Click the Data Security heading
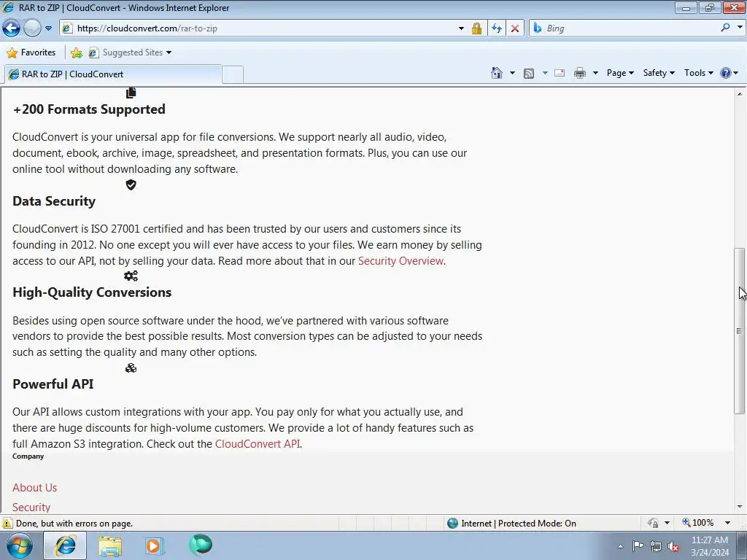 click(x=54, y=201)
